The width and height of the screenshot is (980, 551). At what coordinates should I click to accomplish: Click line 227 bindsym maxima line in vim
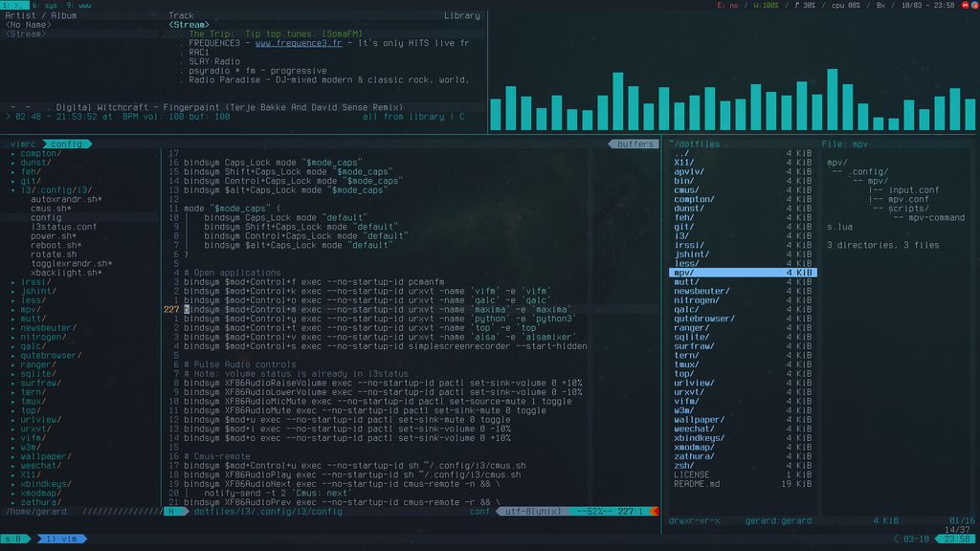(377, 309)
